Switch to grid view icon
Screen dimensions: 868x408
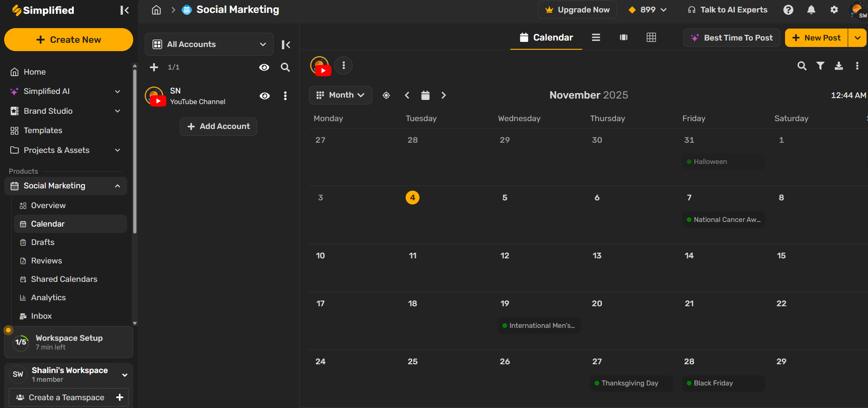click(651, 38)
